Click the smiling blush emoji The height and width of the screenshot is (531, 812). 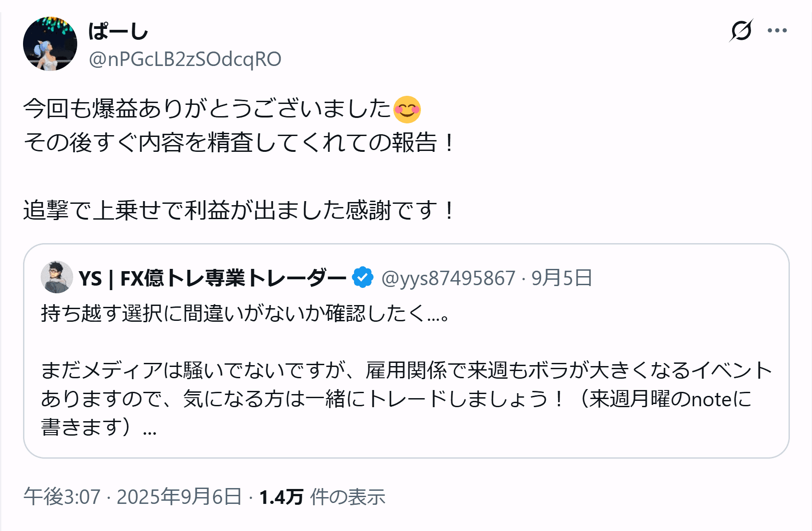pyautogui.click(x=407, y=109)
